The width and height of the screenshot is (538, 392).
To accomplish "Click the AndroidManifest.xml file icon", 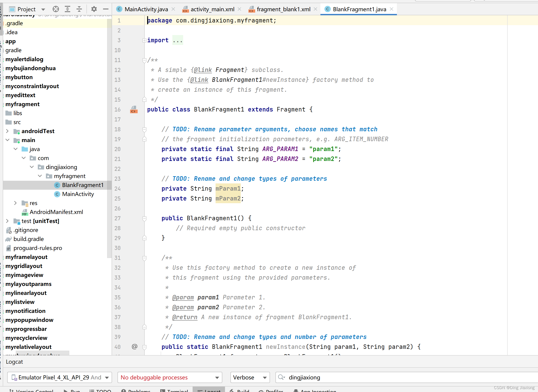I will 25,212.
